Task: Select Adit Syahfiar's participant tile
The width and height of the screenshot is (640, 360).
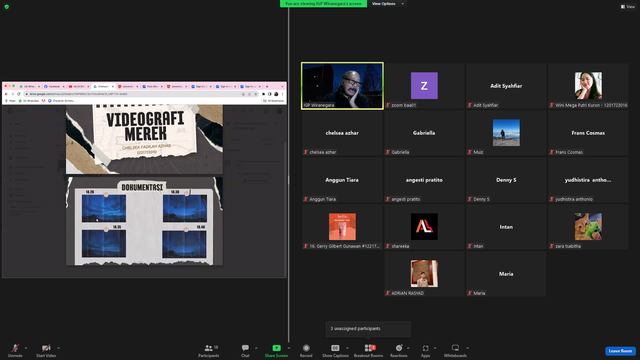Action: [x=506, y=86]
